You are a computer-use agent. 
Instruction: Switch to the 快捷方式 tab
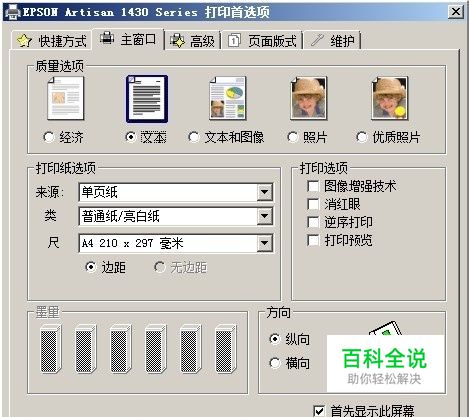point(52,41)
